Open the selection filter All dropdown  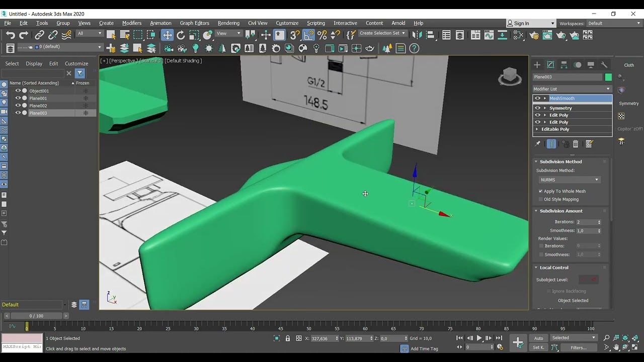(89, 34)
